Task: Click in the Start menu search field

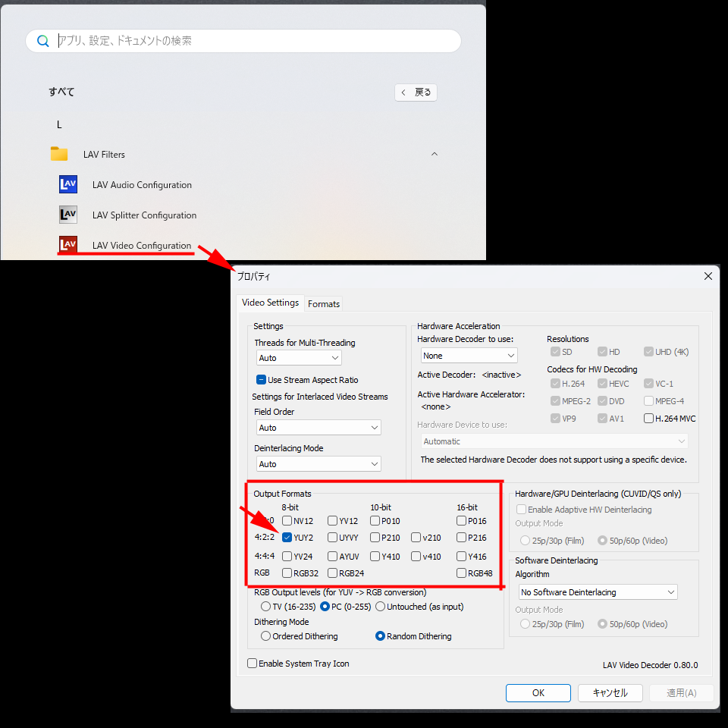Action: pos(250,41)
